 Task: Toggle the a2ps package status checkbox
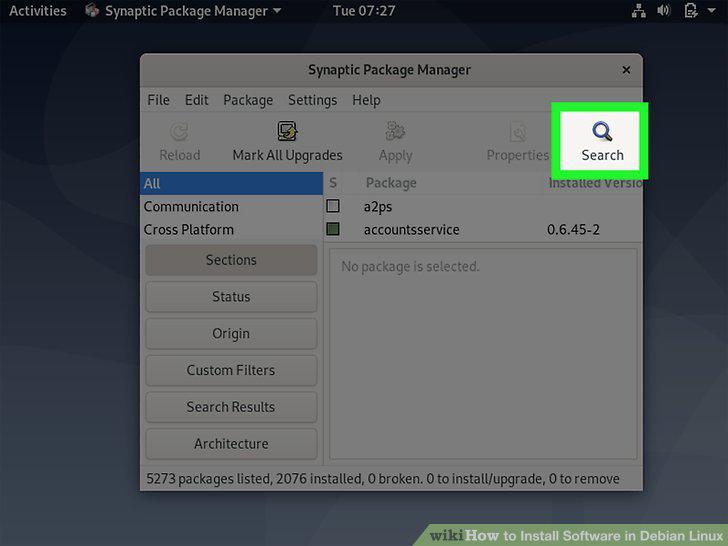coord(332,206)
